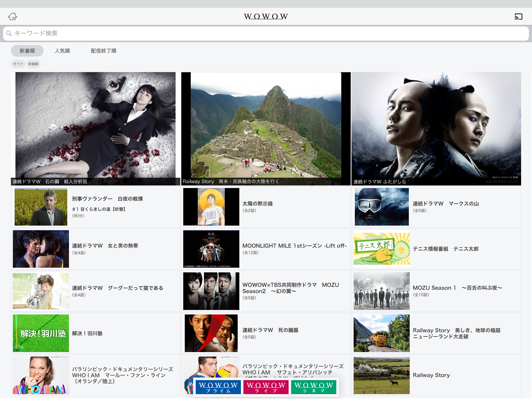Screen dimensions: 532x399
Task: Click the home icon
Action: tap(12, 16)
